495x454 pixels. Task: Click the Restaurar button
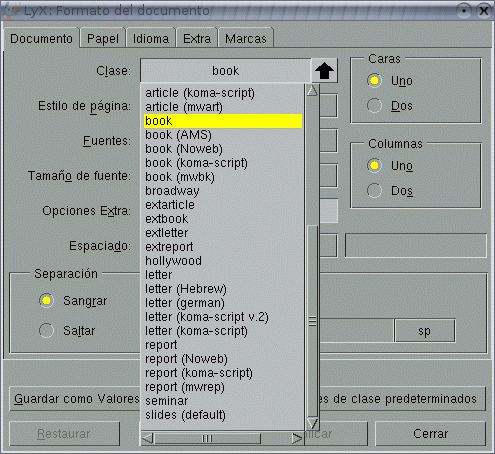[x=64, y=434]
